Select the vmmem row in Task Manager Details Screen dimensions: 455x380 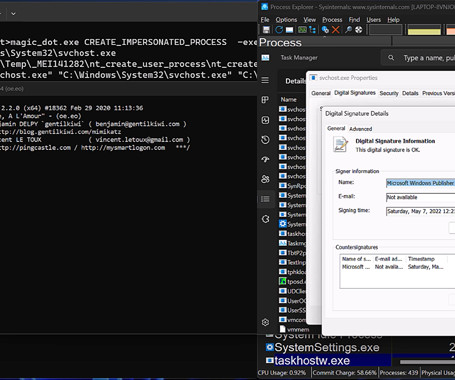point(293,329)
